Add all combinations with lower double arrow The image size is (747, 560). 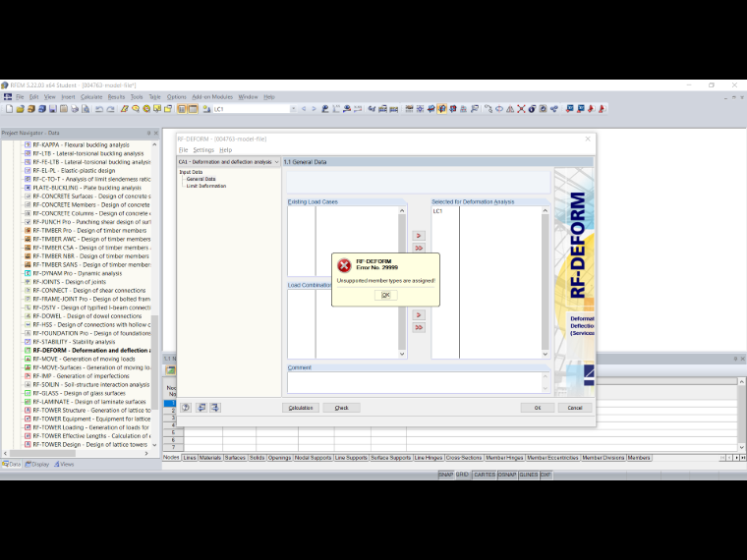(419, 327)
